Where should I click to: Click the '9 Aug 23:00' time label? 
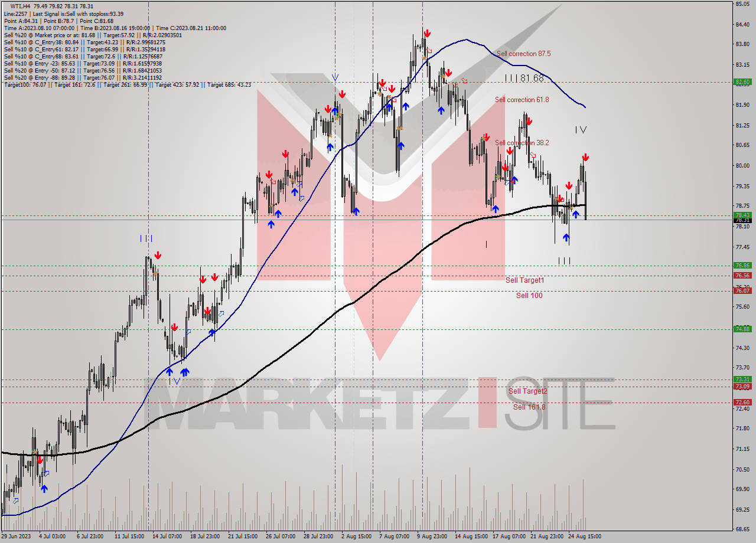[x=431, y=537]
